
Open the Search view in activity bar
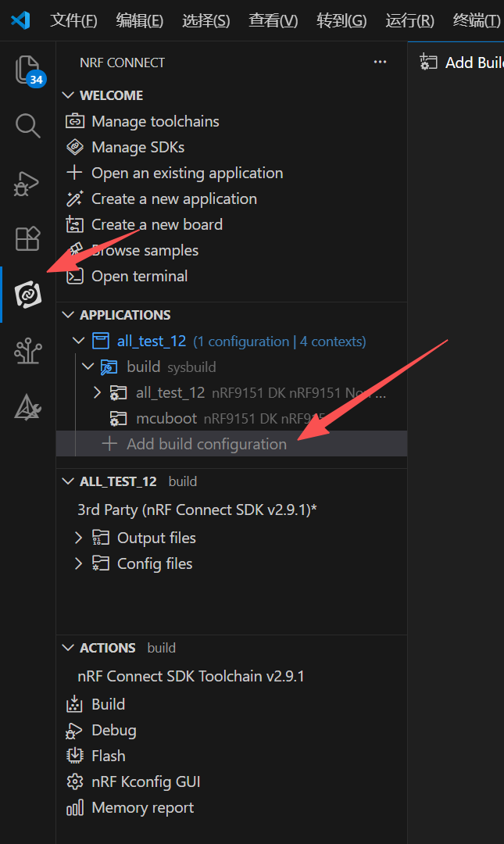(x=27, y=126)
